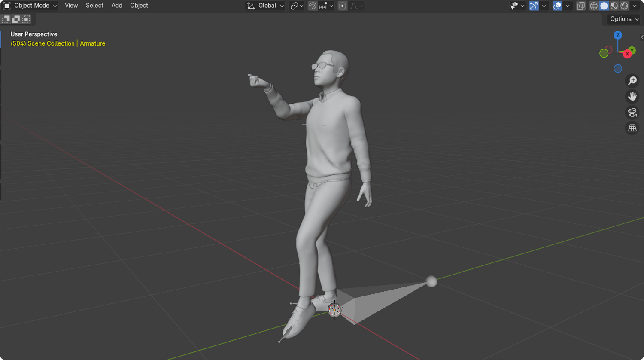Image resolution: width=644 pixels, height=360 pixels.
Task: Switch to Rendered viewport shading
Action: [624, 6]
